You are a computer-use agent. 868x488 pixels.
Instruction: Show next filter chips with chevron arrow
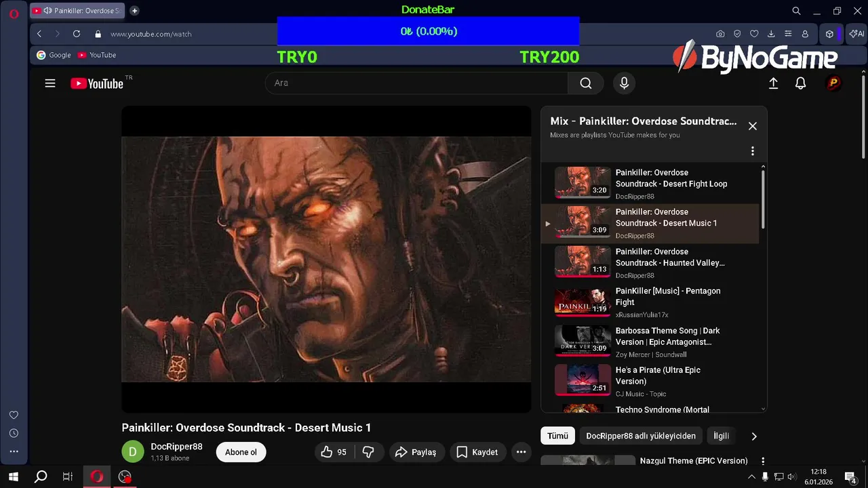click(x=754, y=436)
